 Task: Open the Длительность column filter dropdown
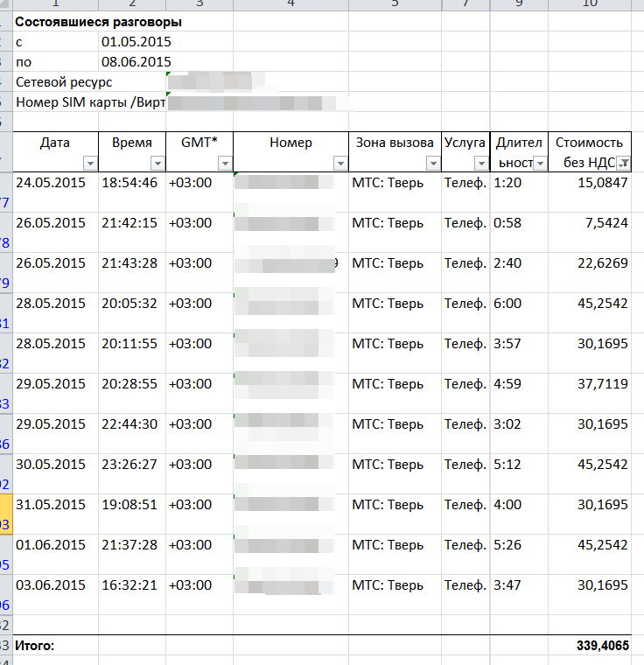coord(540,164)
